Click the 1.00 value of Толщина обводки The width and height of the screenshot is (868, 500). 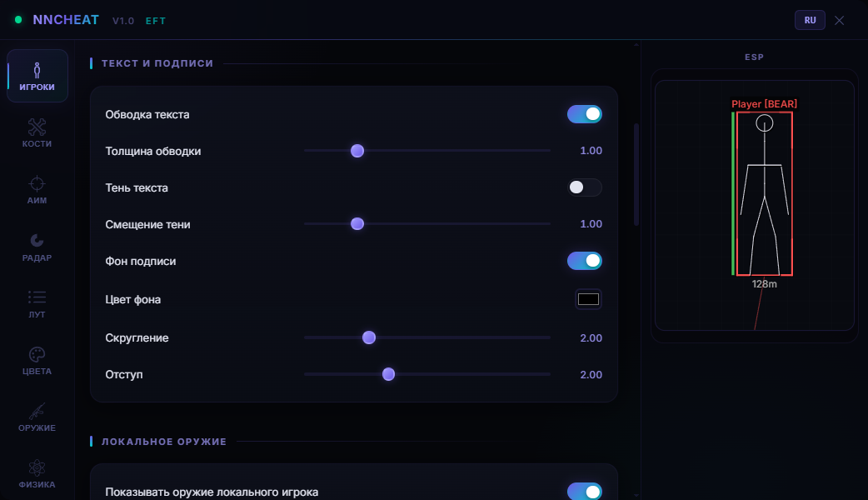[x=591, y=151]
